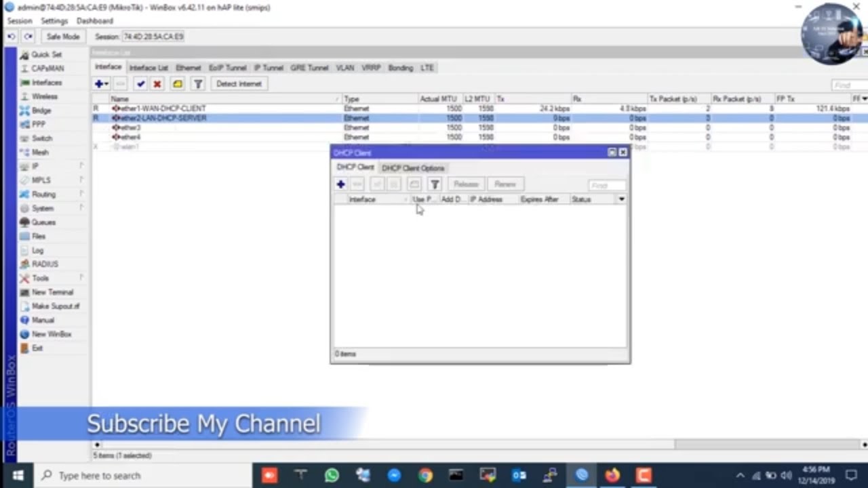Click Exit in the sidebar
Viewport: 868px width, 488px height.
[37, 348]
